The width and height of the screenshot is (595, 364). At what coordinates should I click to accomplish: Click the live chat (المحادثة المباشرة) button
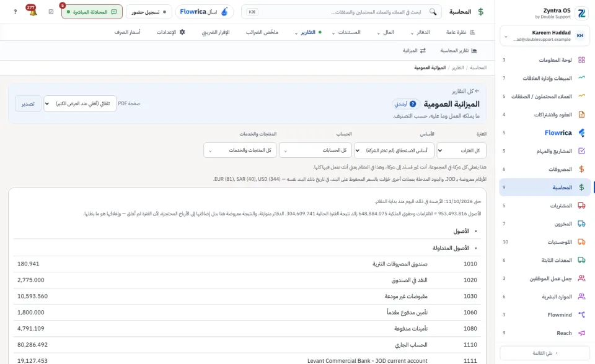pyautogui.click(x=92, y=12)
